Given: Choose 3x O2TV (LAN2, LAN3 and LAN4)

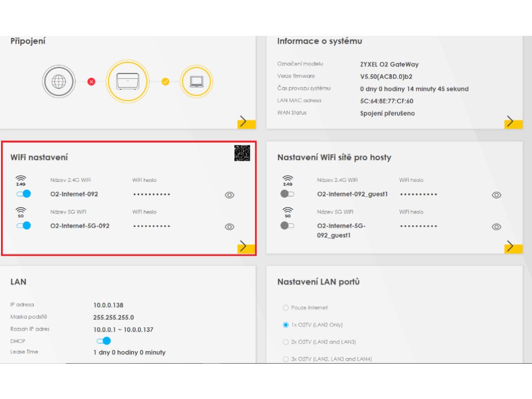Looking at the screenshot, I should [x=286, y=358].
